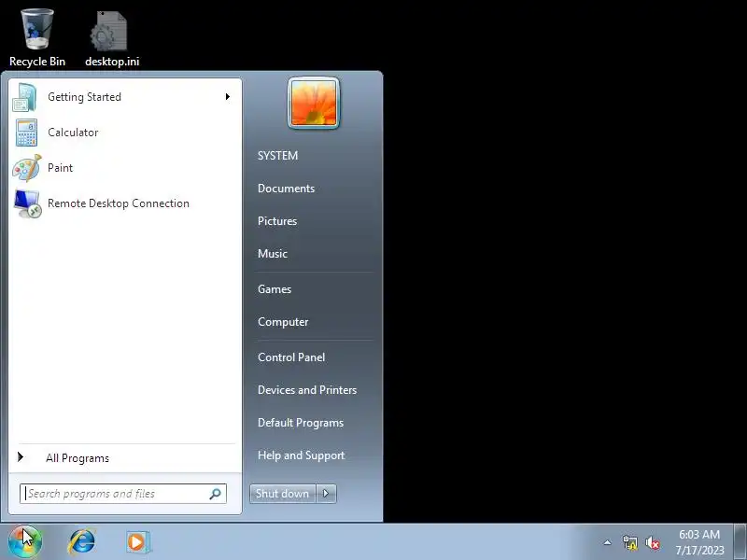Open Default Programs
The image size is (747, 560).
point(301,423)
